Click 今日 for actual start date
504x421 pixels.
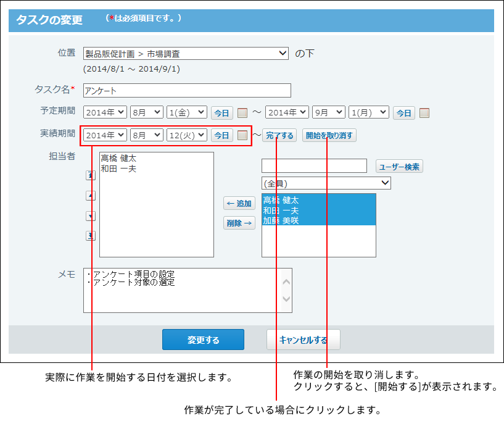222,135
